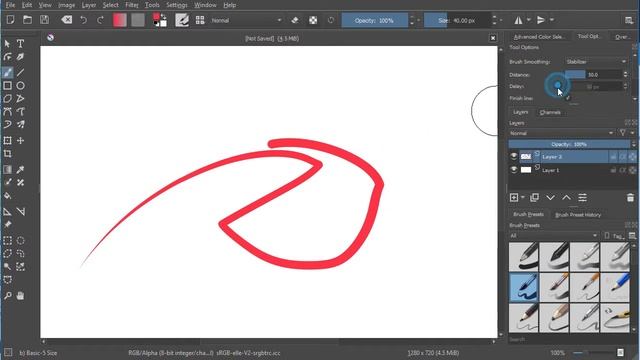Move layer up with arrow button
Image resolution: width=640 pixels, height=360 pixels.
(567, 198)
